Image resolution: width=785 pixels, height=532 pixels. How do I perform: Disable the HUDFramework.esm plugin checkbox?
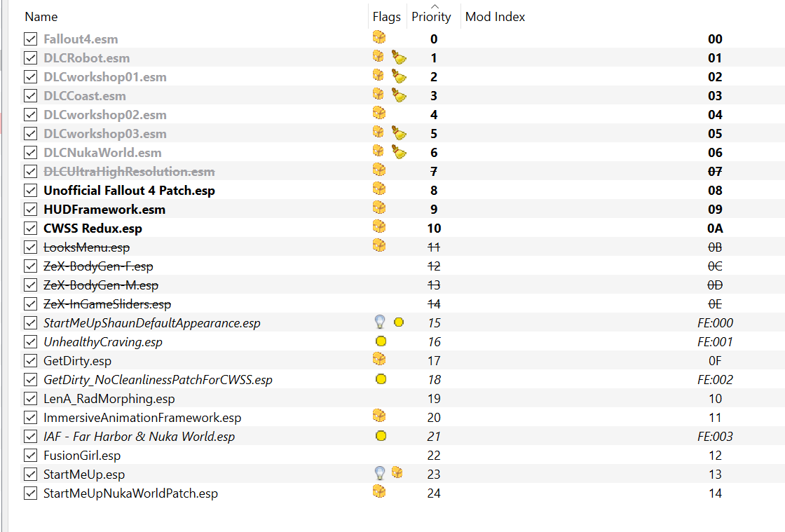(x=31, y=209)
